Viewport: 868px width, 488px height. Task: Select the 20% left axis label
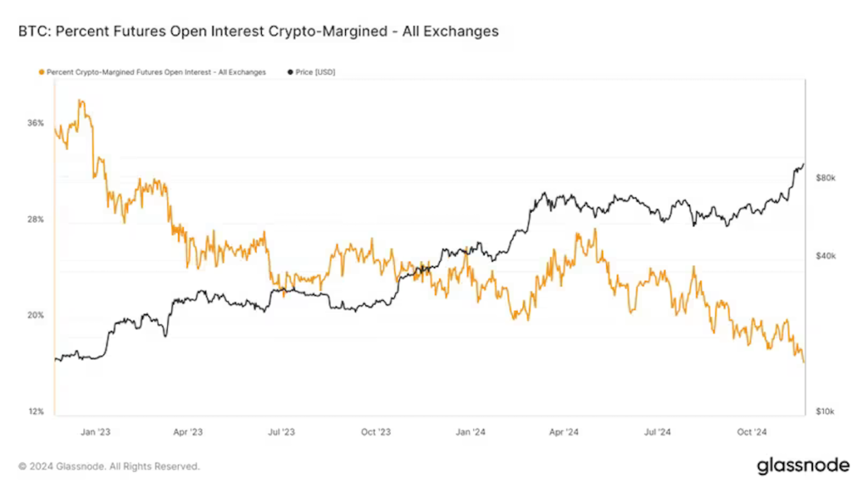click(35, 315)
